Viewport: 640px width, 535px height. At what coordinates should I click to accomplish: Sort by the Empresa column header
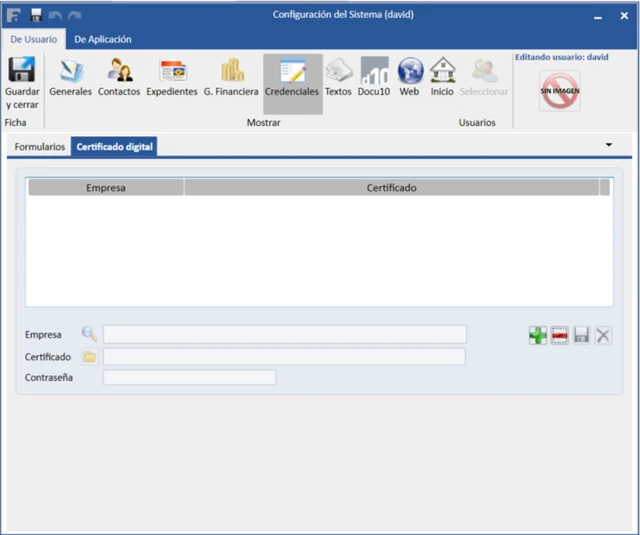[x=105, y=187]
